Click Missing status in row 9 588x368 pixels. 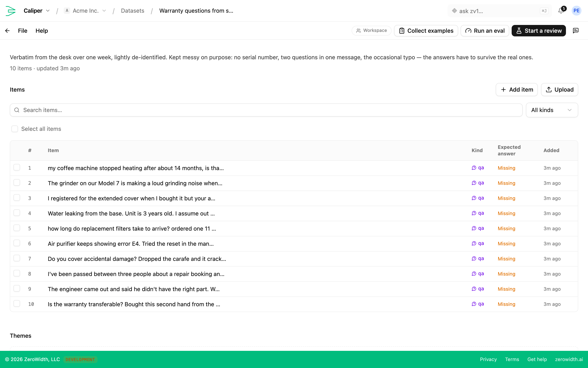point(506,289)
